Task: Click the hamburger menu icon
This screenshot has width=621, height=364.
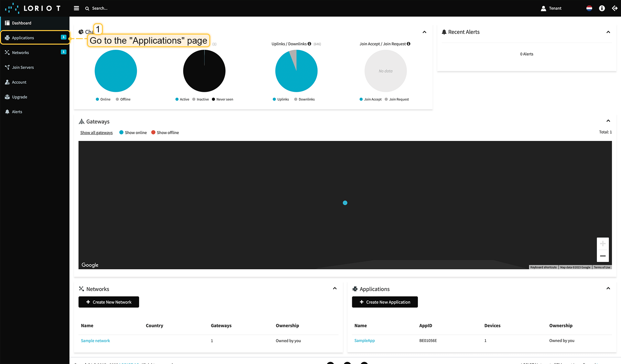Action: tap(76, 8)
